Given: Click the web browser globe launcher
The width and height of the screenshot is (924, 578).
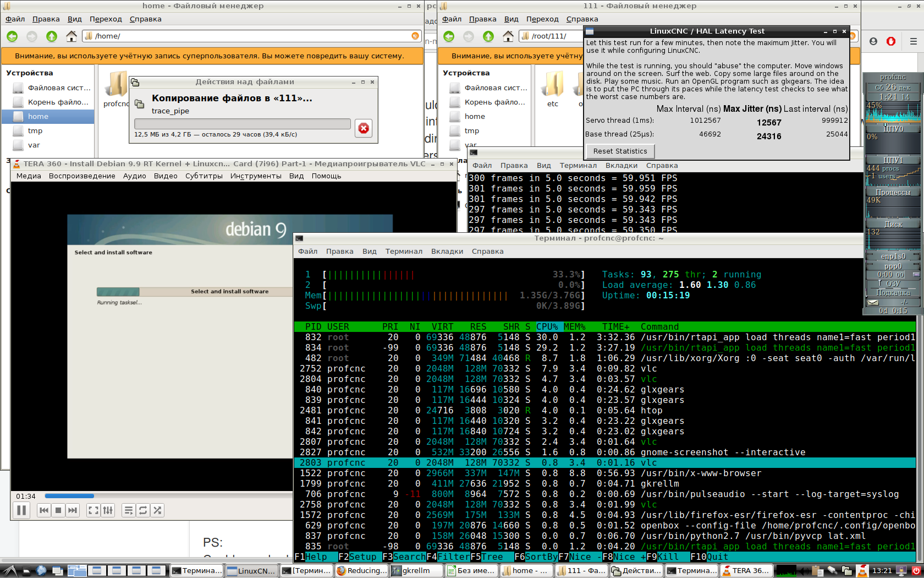Looking at the screenshot, I should [x=41, y=571].
